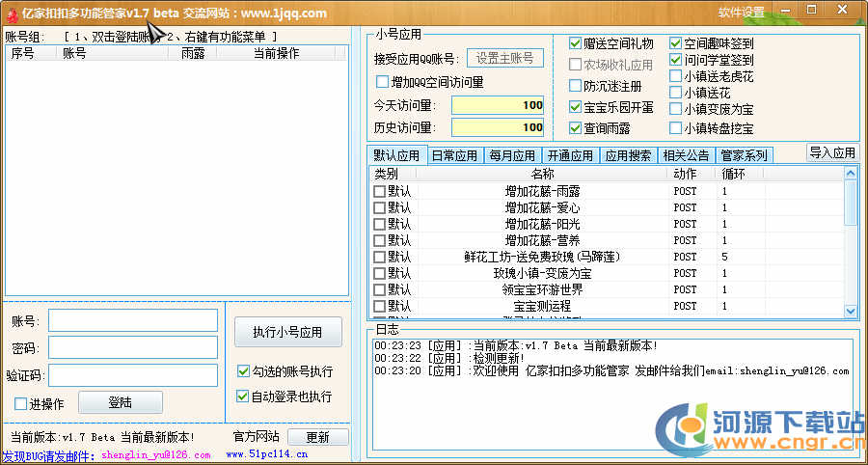This screenshot has height=465, width=868.
Task: Click the 登陆 login button
Action: coord(121,402)
